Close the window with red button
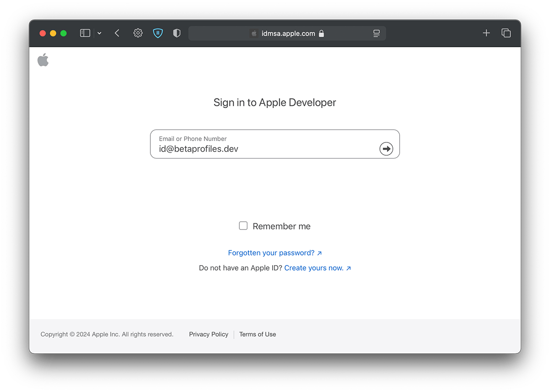 [43, 33]
